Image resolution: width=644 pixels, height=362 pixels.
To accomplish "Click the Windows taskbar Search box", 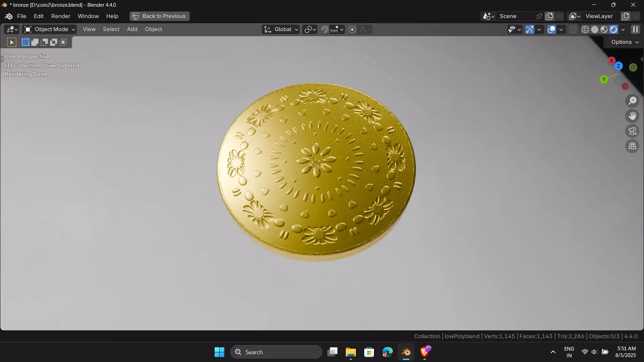I will pos(276,352).
